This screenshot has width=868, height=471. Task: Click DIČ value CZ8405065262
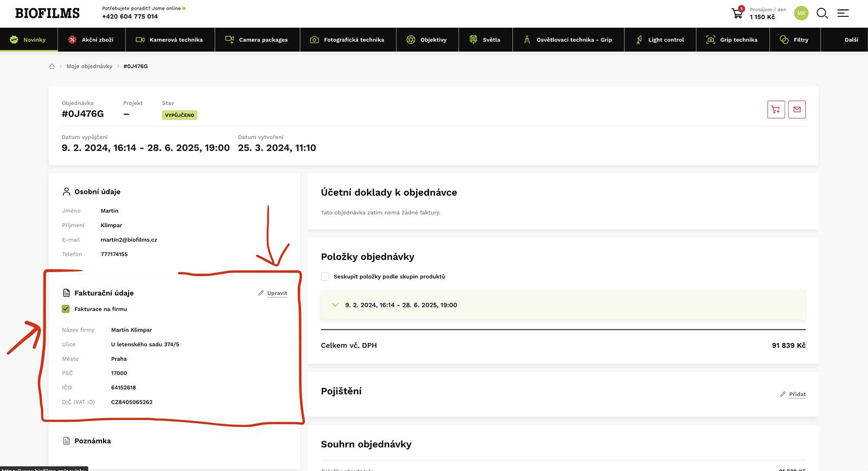tap(132, 402)
